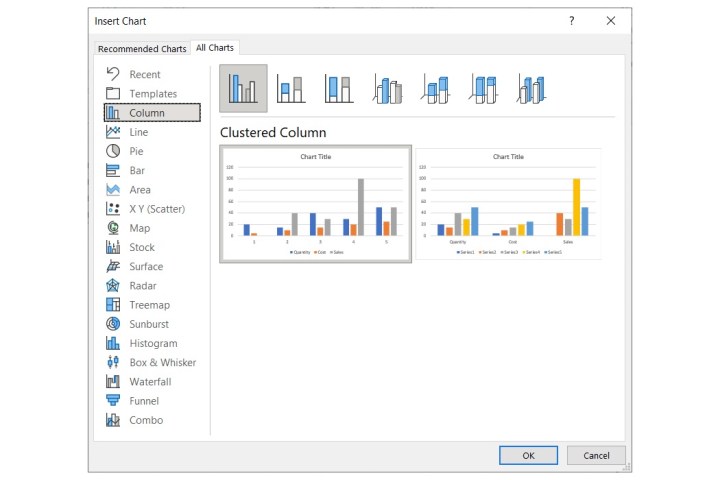Select the Bar chart category

click(152, 170)
